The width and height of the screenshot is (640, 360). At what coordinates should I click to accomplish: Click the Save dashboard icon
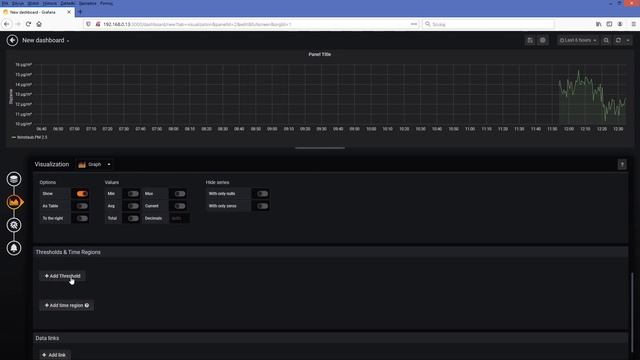(530, 40)
